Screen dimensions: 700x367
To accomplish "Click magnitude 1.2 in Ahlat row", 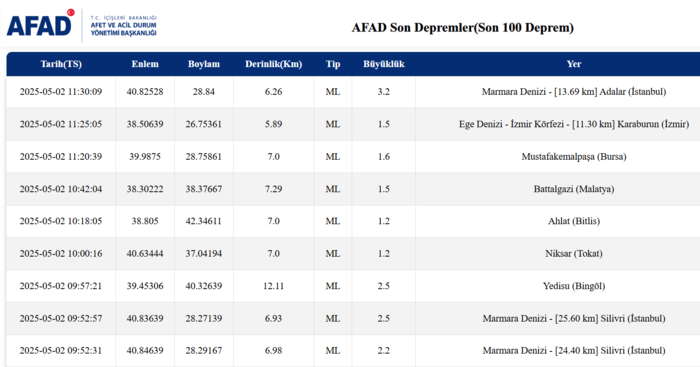I will [x=383, y=221].
